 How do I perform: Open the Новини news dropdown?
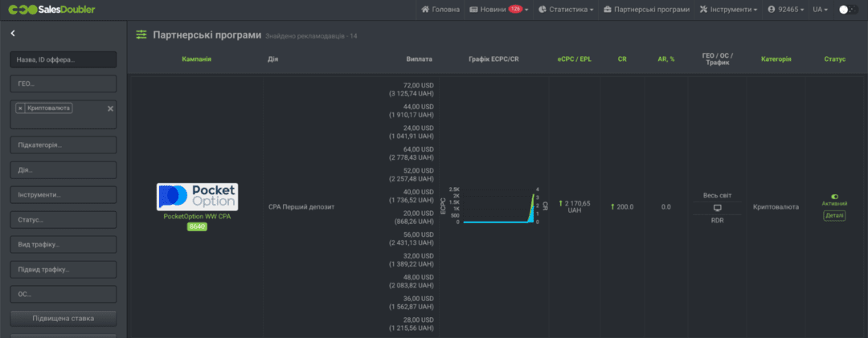click(498, 10)
